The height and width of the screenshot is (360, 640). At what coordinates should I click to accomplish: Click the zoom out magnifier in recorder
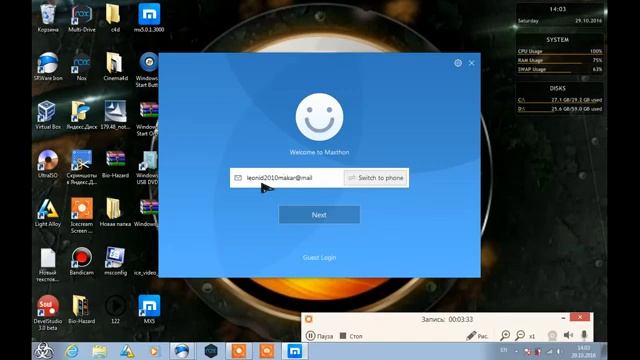point(520,336)
